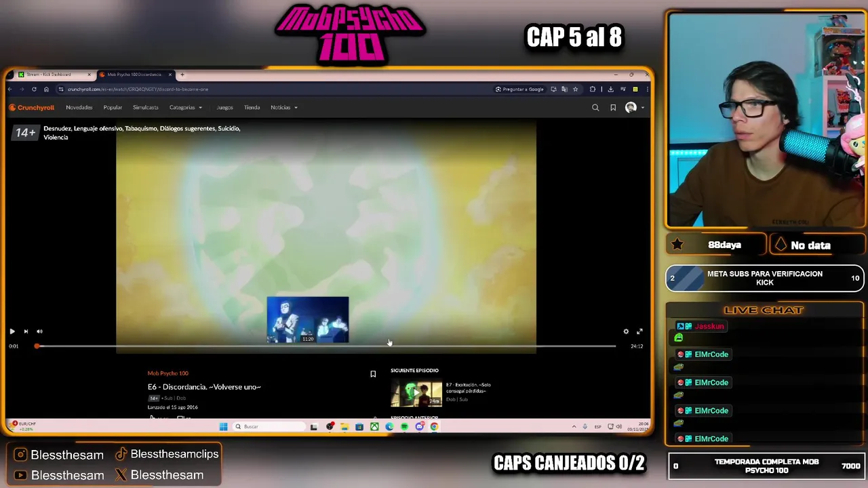Image resolution: width=868 pixels, height=488 pixels.
Task: Open Microsoft Edge from the taskbar
Action: point(389,426)
